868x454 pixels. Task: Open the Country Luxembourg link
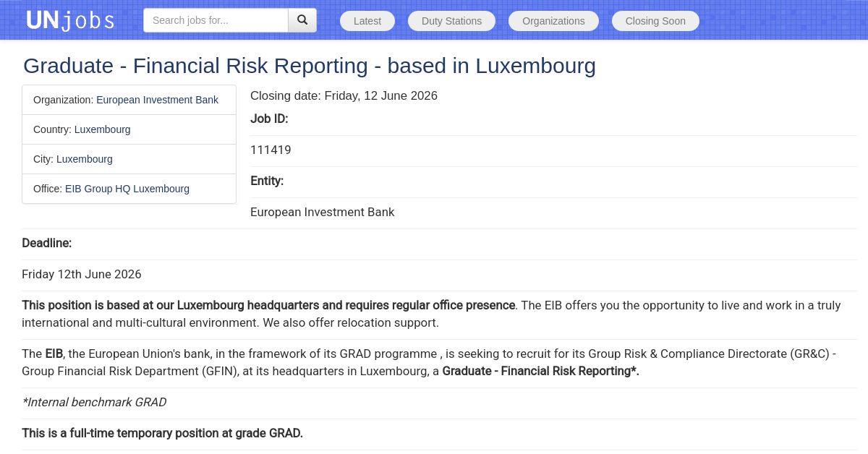(x=102, y=129)
